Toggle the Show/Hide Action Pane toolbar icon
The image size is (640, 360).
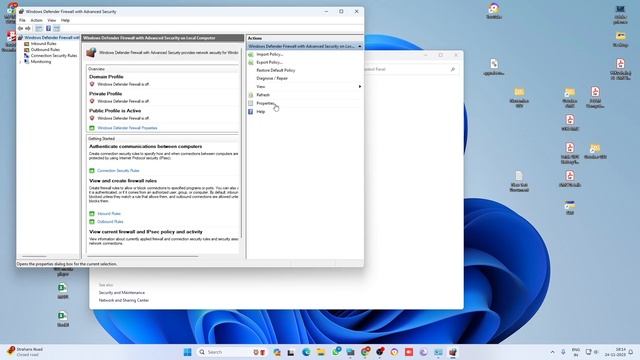tap(56, 29)
